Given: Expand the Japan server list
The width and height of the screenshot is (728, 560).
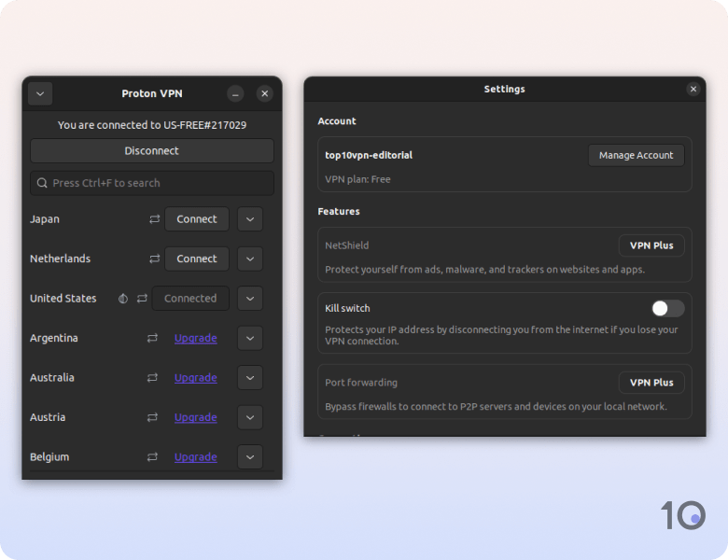Looking at the screenshot, I should (250, 219).
